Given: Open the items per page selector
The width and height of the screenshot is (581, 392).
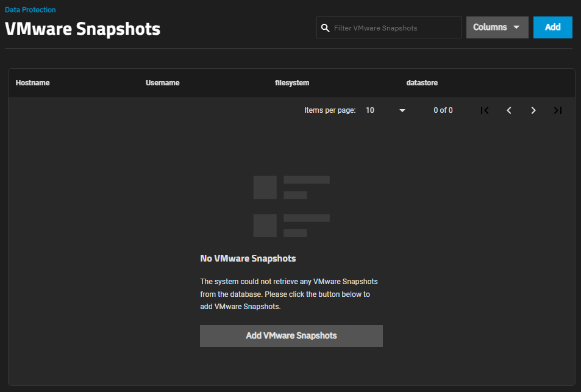Looking at the screenshot, I should click(x=385, y=110).
